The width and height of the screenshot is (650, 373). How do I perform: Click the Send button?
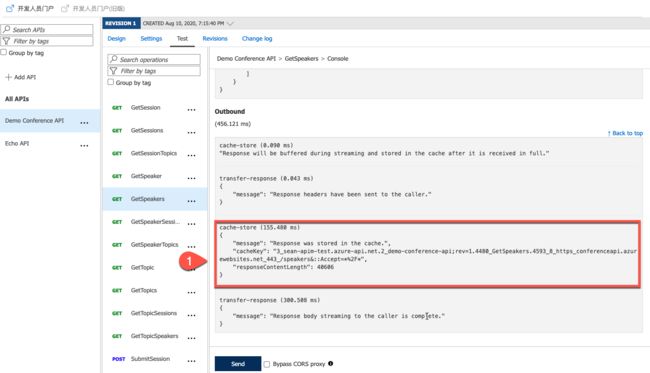tap(238, 363)
